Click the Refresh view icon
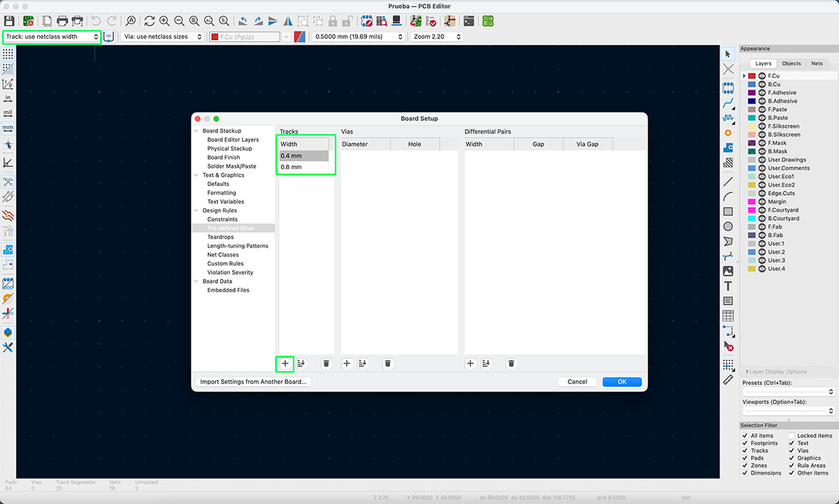The image size is (839, 504). [x=150, y=21]
